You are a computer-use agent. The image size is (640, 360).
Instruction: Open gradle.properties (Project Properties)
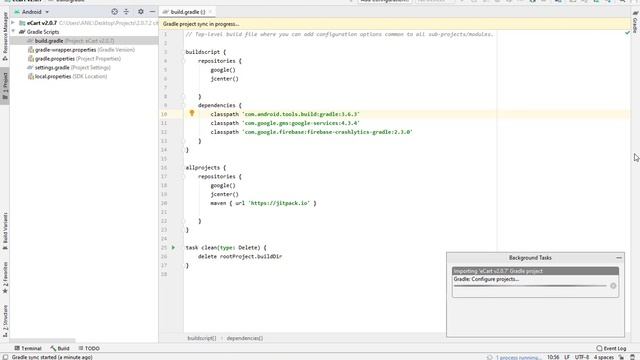(x=74, y=59)
